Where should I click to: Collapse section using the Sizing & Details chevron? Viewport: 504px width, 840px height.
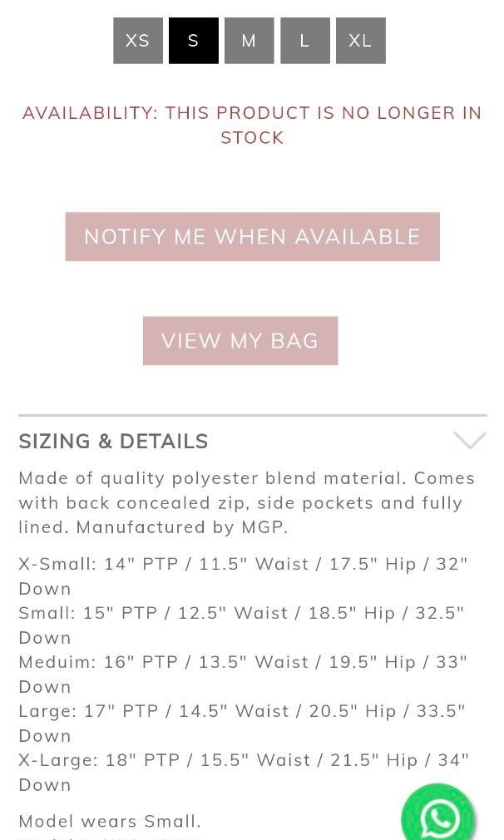[x=470, y=441]
